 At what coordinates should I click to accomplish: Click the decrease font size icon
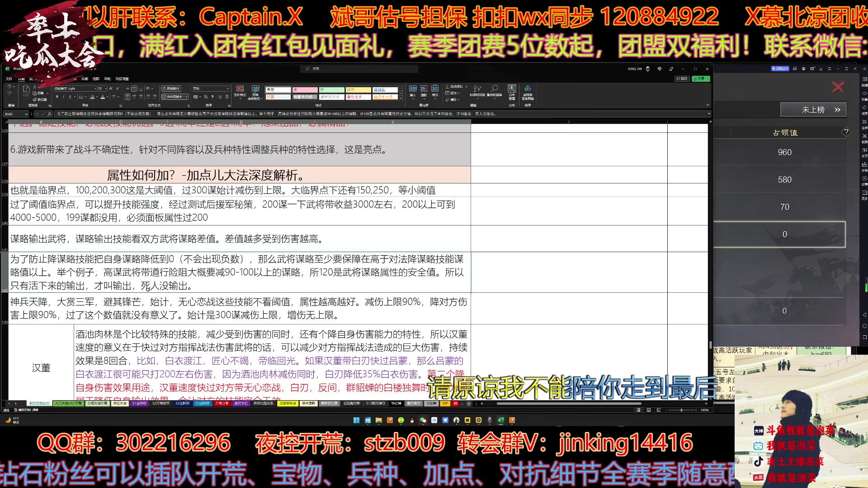(118, 89)
